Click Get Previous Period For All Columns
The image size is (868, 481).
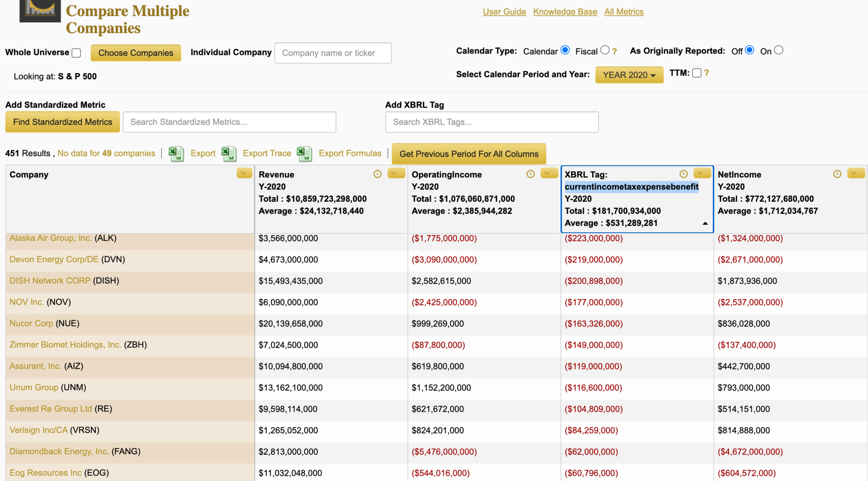tap(469, 154)
